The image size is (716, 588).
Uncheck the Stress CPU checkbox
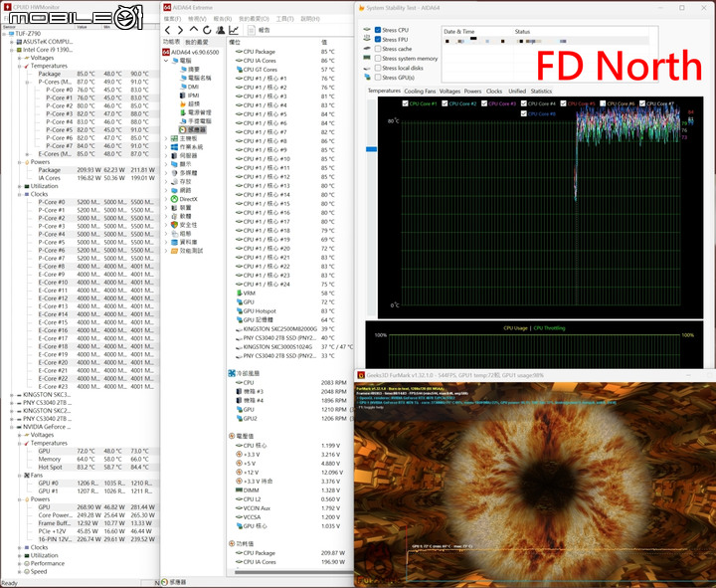tap(378, 30)
